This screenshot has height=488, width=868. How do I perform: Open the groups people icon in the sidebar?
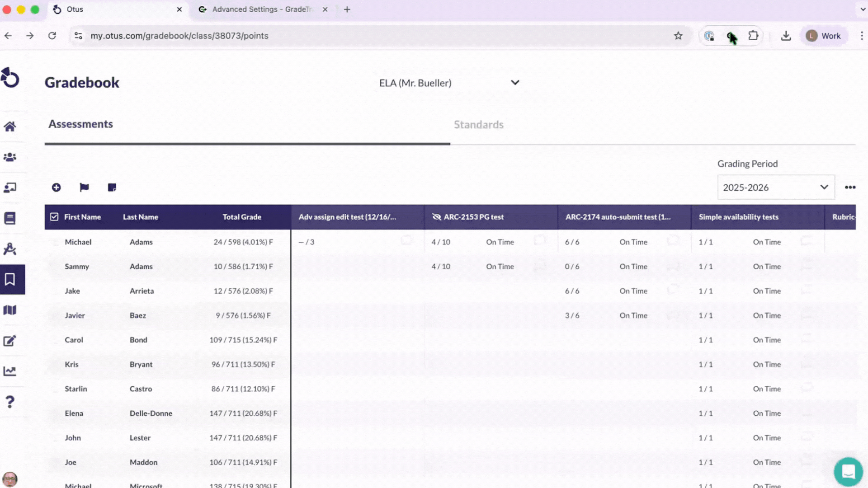[10, 157]
